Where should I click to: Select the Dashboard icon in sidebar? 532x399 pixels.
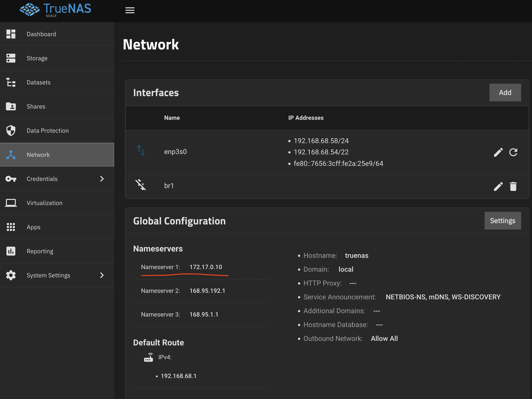pyautogui.click(x=11, y=34)
